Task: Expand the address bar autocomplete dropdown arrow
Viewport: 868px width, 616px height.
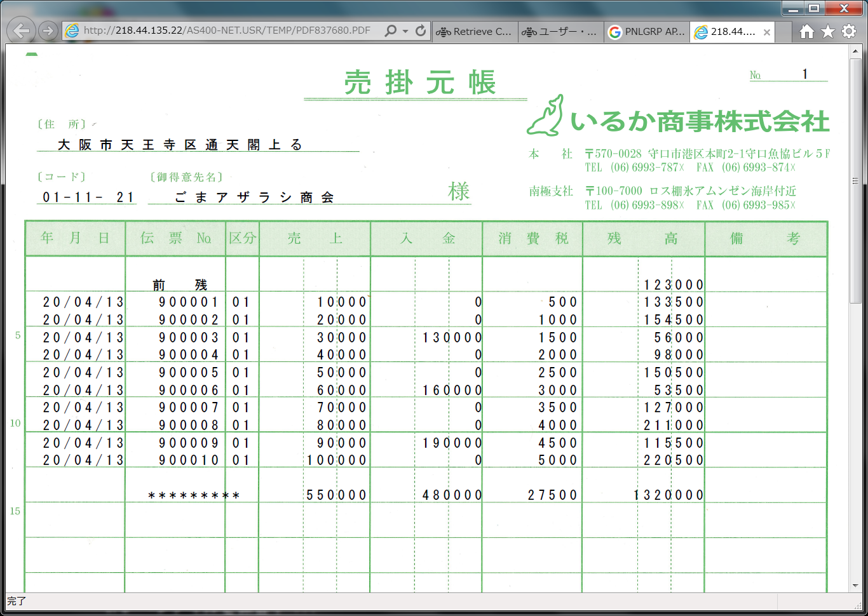Action: 405,31
